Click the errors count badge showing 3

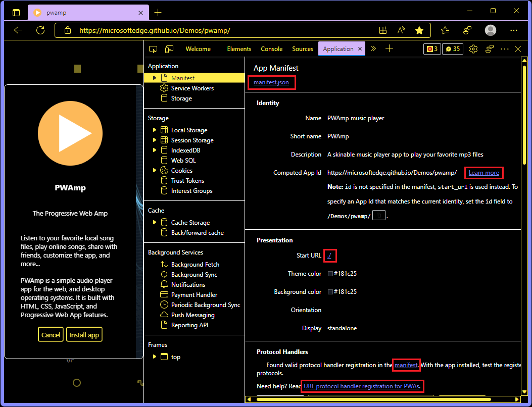(x=432, y=49)
